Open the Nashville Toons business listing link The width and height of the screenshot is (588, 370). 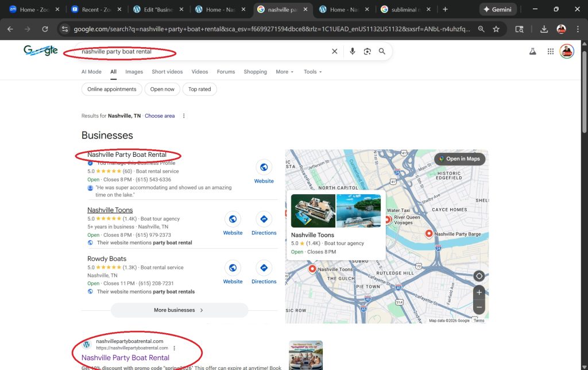coord(110,210)
